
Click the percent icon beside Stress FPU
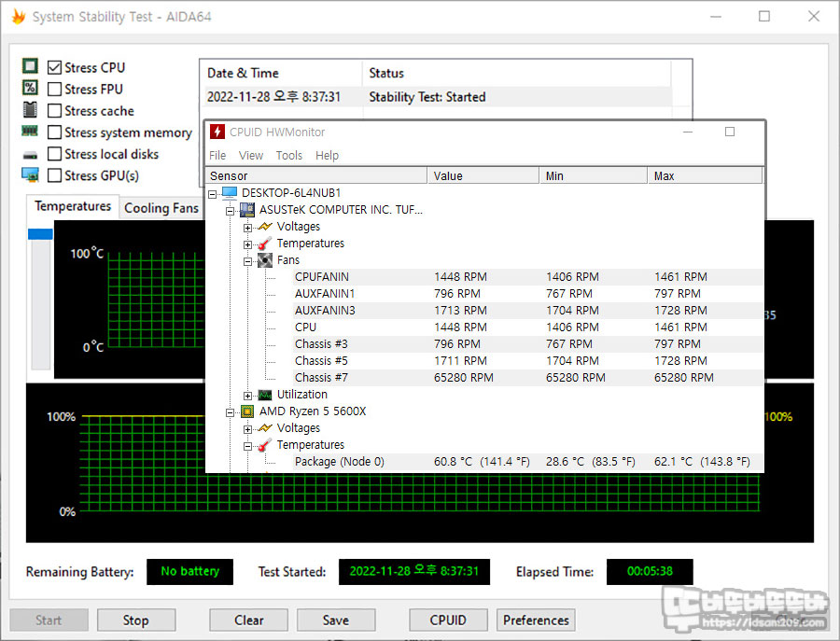click(x=30, y=88)
